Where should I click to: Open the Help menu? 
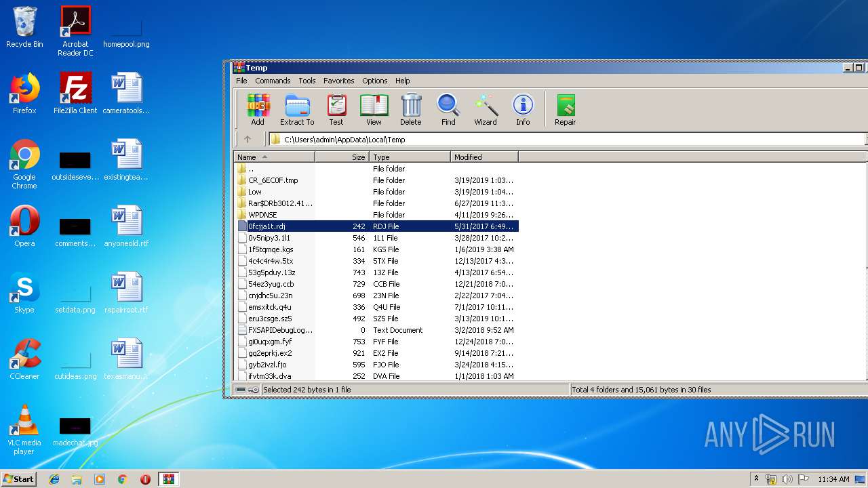[403, 81]
